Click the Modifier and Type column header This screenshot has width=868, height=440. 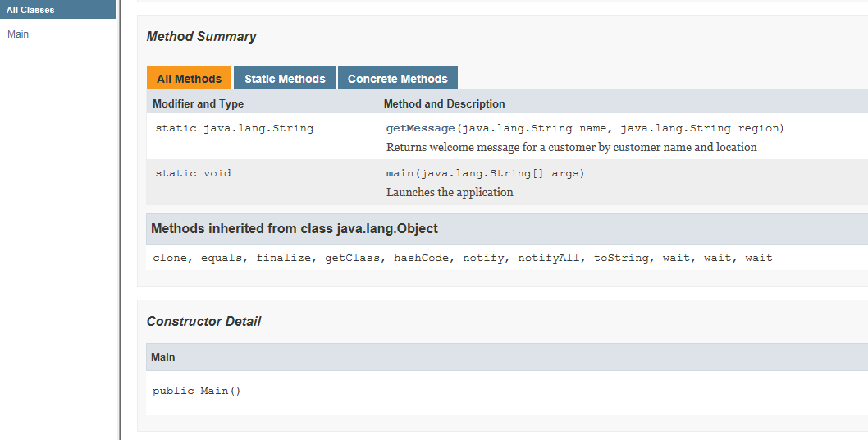point(198,104)
